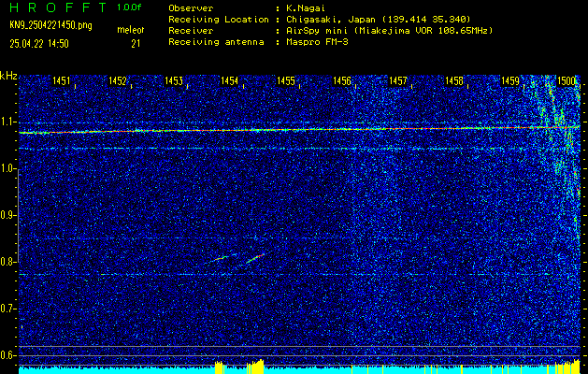Click the Receiving Location label
Viewport: 588px width, 374px height.
[x=219, y=20]
